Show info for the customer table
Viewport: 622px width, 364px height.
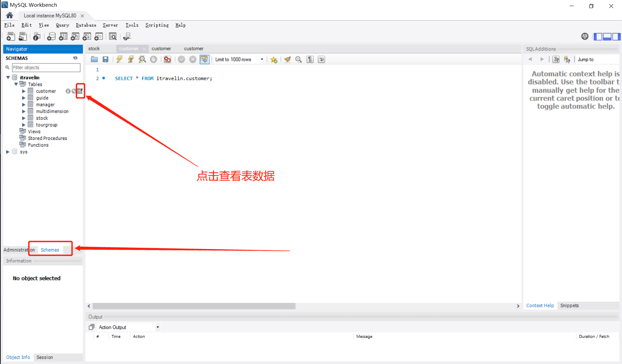point(68,91)
